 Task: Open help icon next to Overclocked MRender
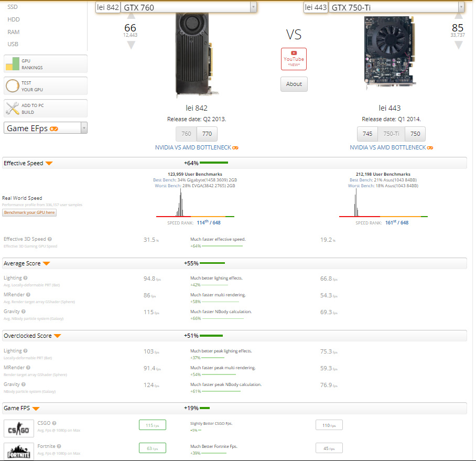[x=28, y=368]
